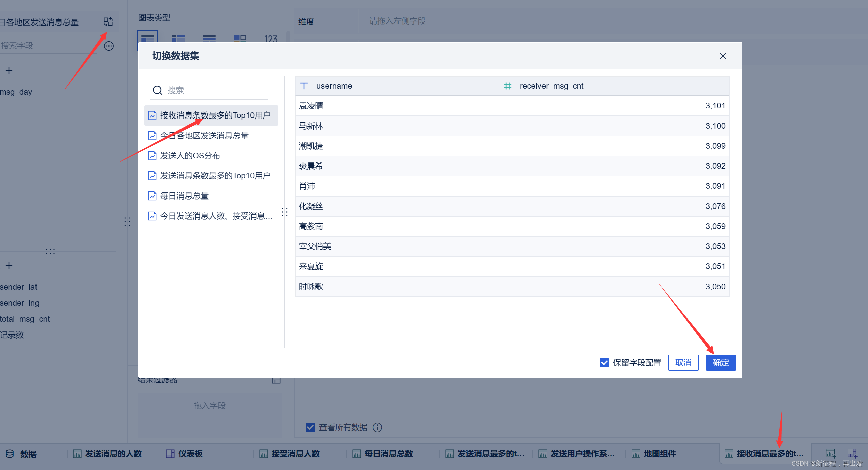Open the more options ellipsis beside the field search
868x470 pixels.
tap(109, 46)
